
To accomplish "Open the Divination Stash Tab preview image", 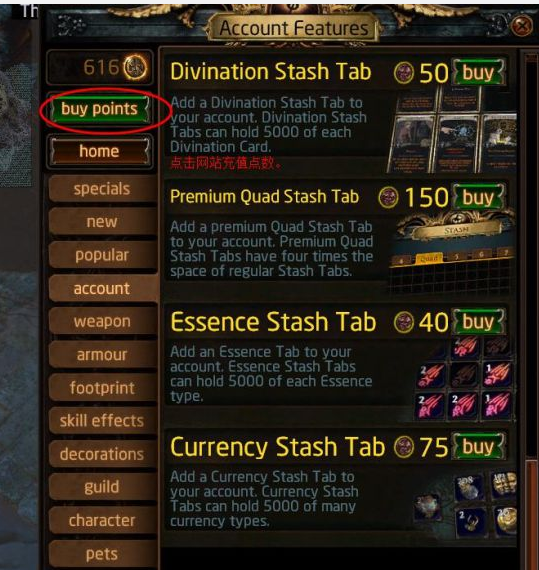I will (x=452, y=129).
